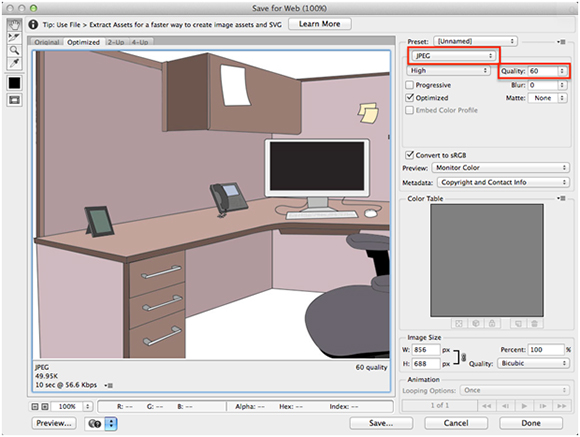Screen dimensions: 580x437
Task: Open the browser selection dropdown arrow
Action: point(111,424)
